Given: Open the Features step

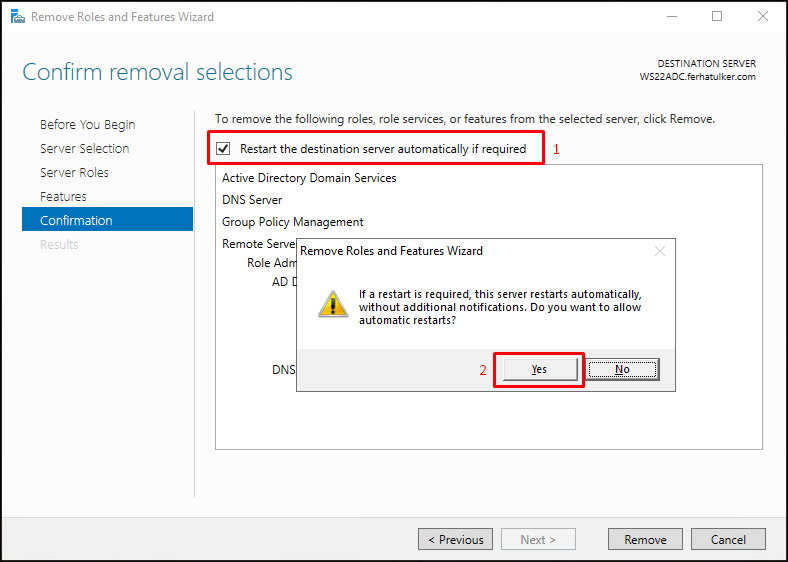Looking at the screenshot, I should [63, 197].
